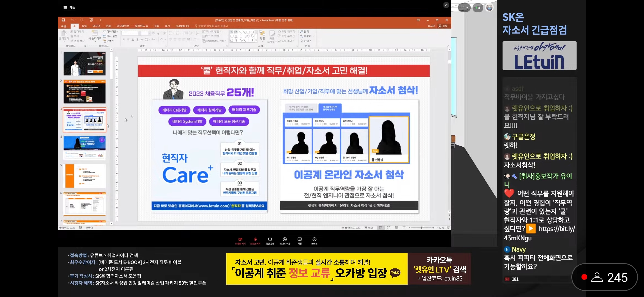The height and width of the screenshot is (297, 644).
Task: Switch to Slide Sorter view icon
Action: [x=389, y=228]
